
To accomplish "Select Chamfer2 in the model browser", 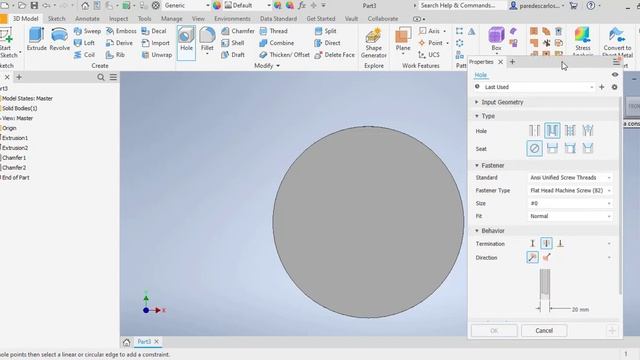I will (14, 168).
